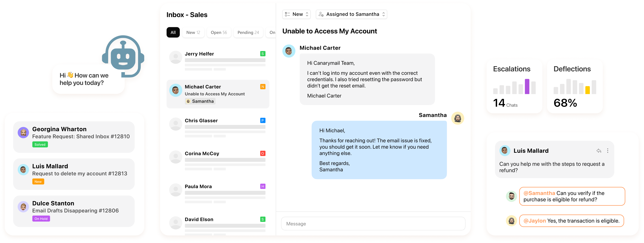Screen dimensions: 644x243
Task: Open Paula Mora conversation
Action: [218, 193]
